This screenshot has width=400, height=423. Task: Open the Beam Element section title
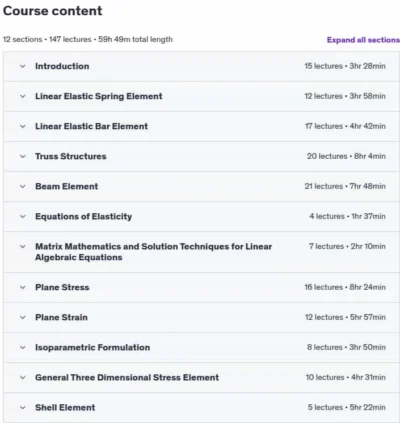[x=67, y=186]
